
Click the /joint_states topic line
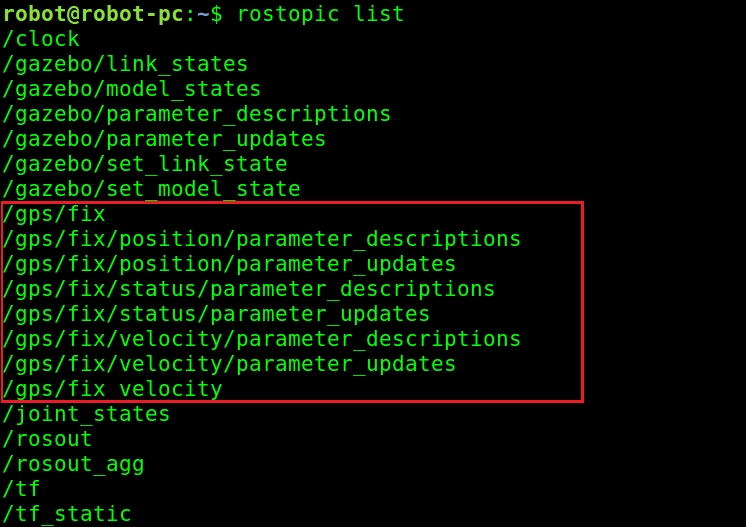(x=86, y=414)
